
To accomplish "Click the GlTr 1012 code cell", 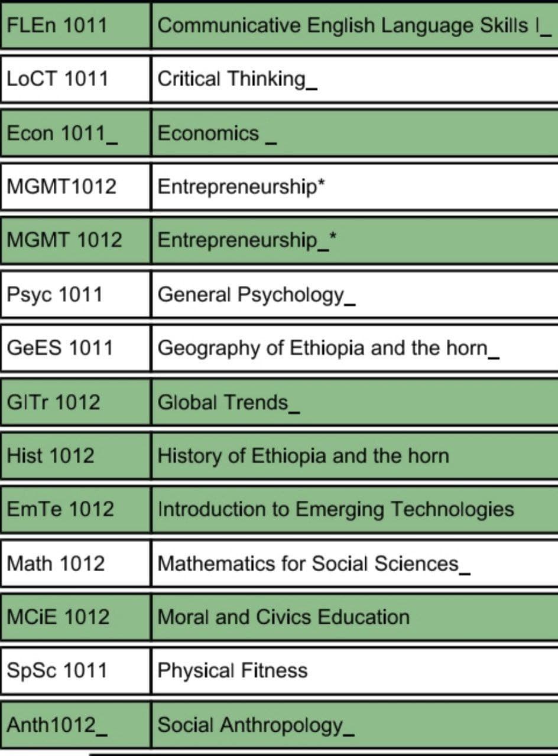I will 75,402.
